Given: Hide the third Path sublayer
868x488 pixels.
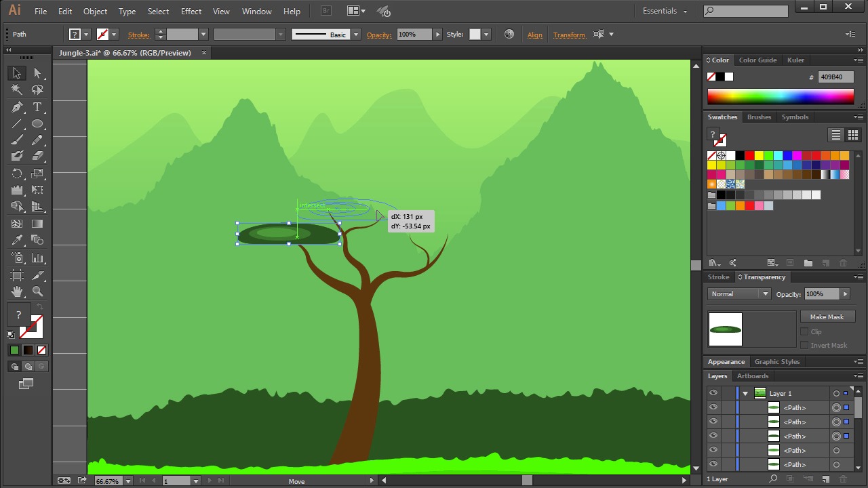Looking at the screenshot, I should click(713, 436).
